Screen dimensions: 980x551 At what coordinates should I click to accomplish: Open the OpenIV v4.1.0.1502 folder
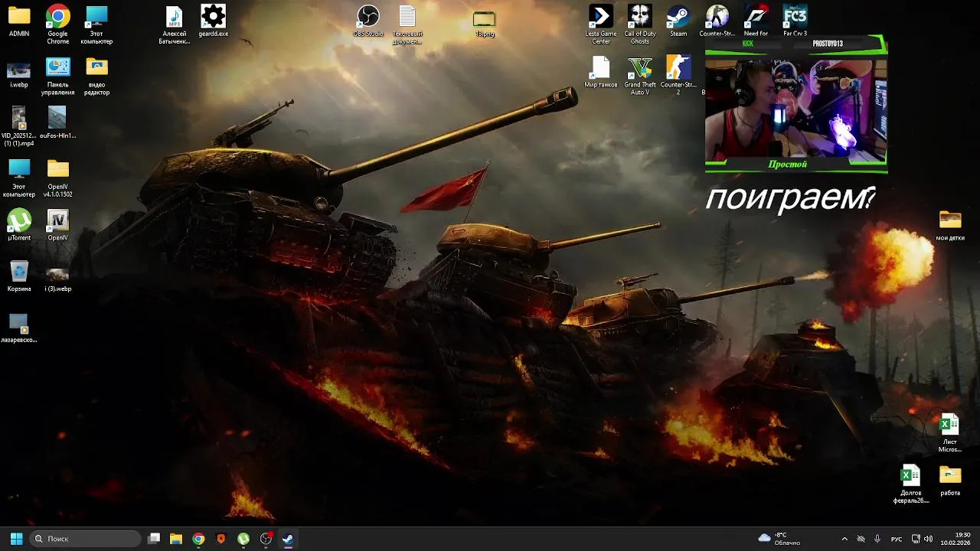coord(58,178)
